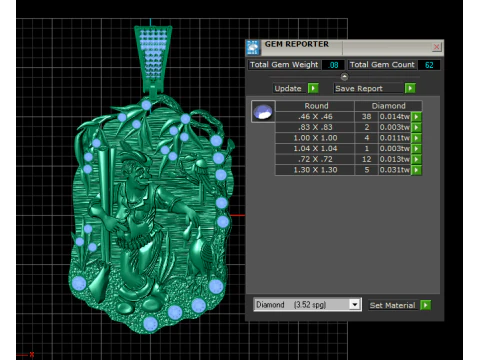Viewport: 480px width, 360px height.
Task: Click green arrow on .46 X .46 row
Action: (416, 117)
